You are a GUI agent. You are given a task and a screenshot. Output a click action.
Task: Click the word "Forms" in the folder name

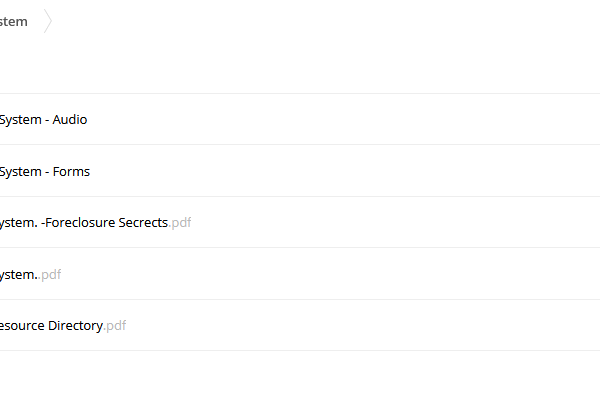coord(71,171)
